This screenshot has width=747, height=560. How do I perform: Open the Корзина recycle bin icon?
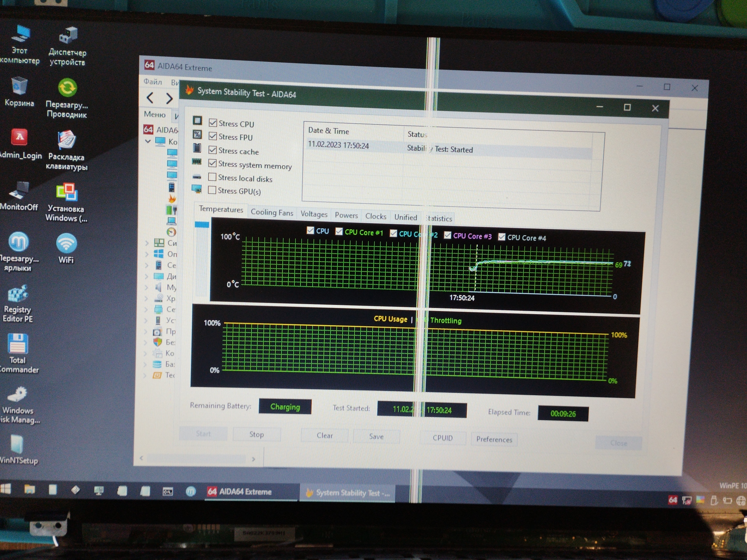19,91
